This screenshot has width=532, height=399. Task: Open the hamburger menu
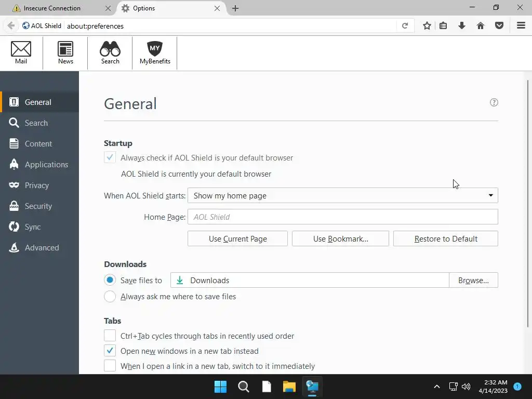(521, 25)
